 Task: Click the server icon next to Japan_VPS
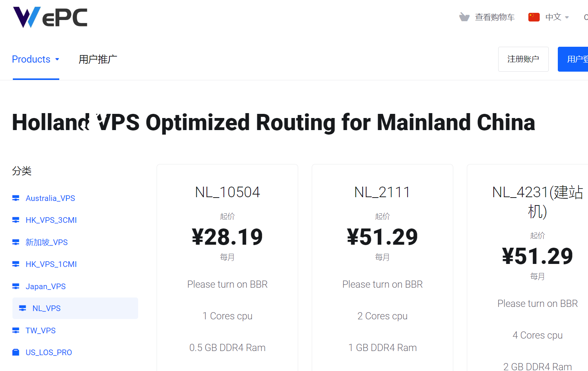click(15, 286)
